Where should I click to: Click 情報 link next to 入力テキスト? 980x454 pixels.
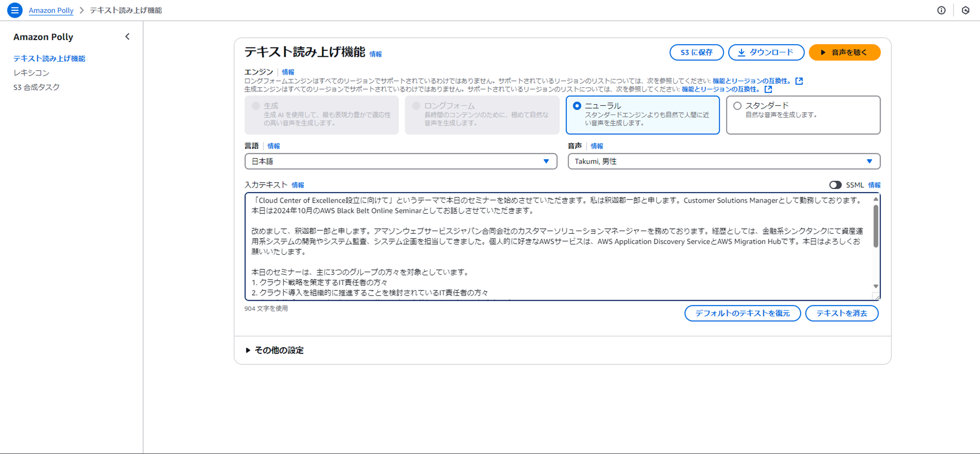tap(298, 185)
